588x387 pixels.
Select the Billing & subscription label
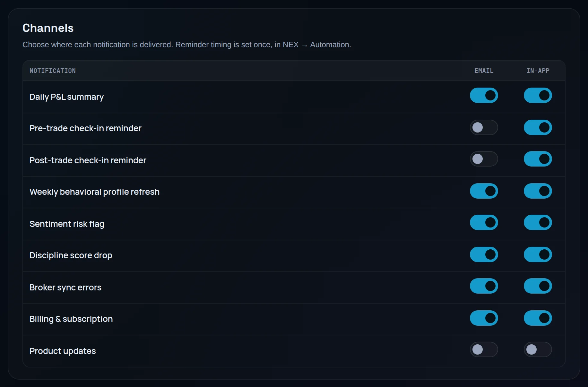click(x=71, y=319)
